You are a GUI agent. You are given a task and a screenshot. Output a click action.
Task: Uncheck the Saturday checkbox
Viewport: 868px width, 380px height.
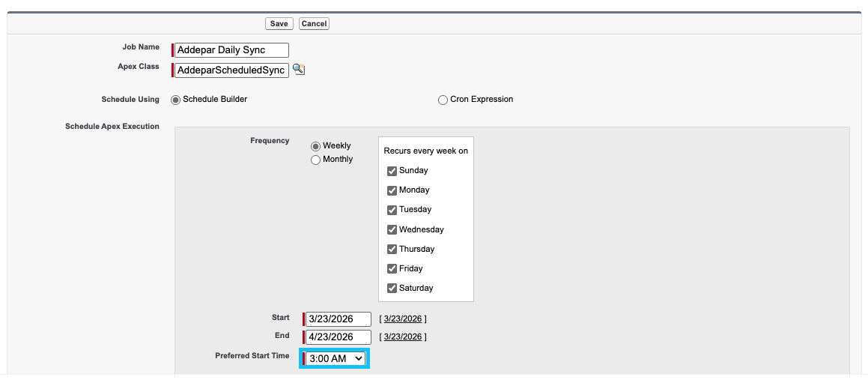(392, 288)
